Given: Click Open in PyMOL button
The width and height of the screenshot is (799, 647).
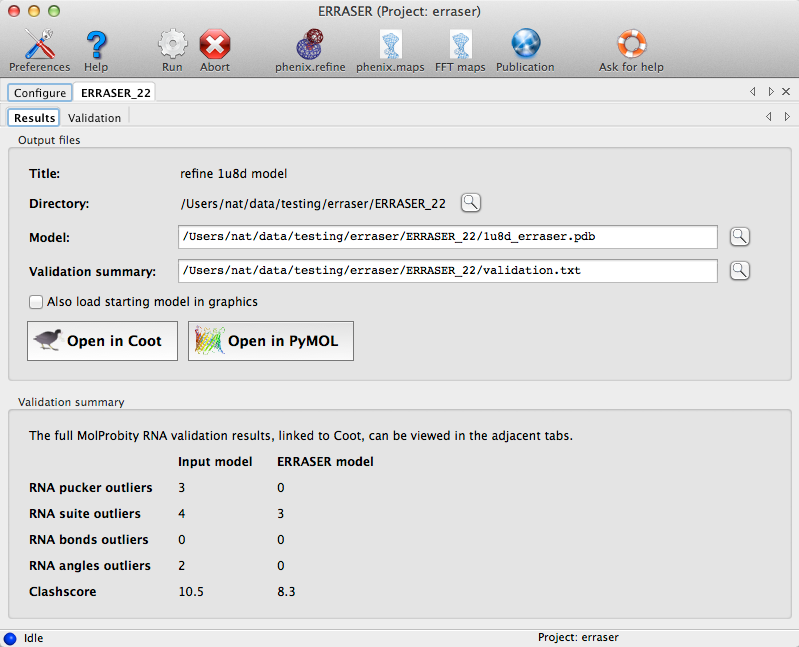Looking at the screenshot, I should click(271, 341).
